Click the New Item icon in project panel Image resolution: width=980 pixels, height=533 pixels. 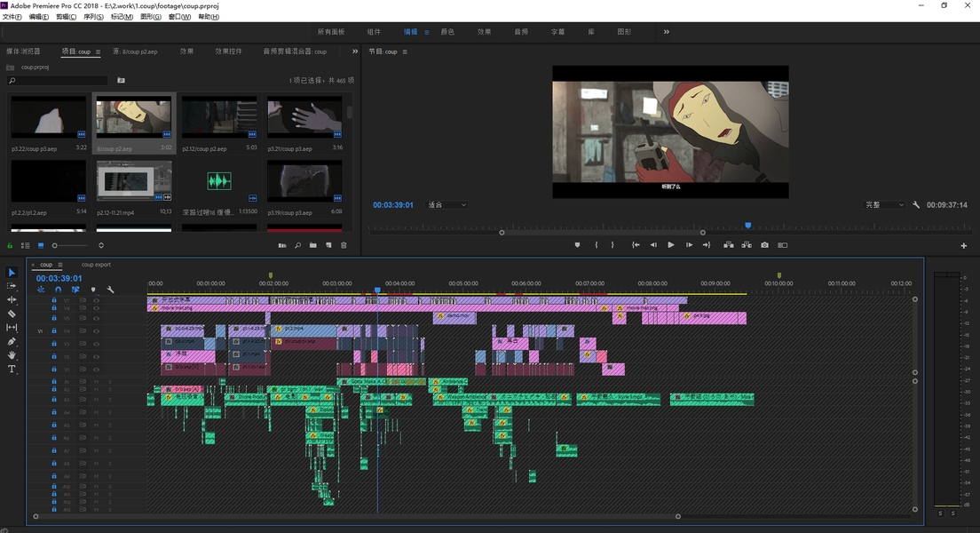[328, 245]
